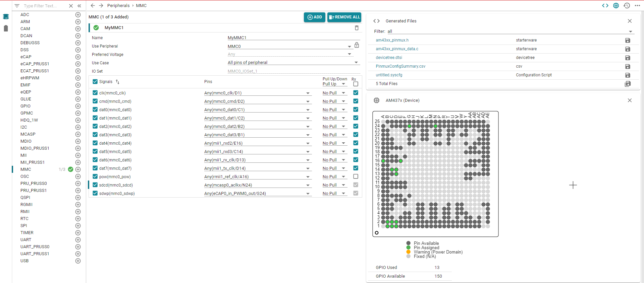Enable Rx for the pow(mmc0_pow) signal
Image resolution: width=644 pixels, height=283 pixels.
tap(356, 176)
